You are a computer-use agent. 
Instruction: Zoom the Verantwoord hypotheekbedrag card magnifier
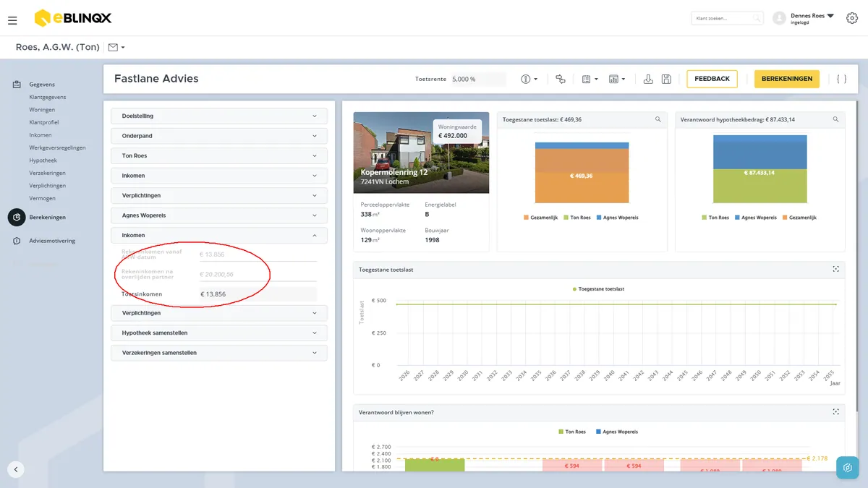(x=835, y=119)
